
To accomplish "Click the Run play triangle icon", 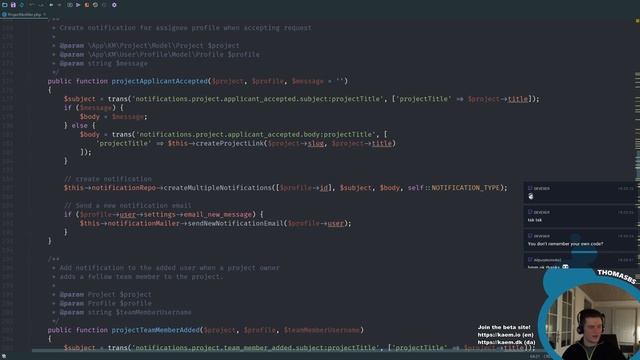I will click(x=78, y=5).
